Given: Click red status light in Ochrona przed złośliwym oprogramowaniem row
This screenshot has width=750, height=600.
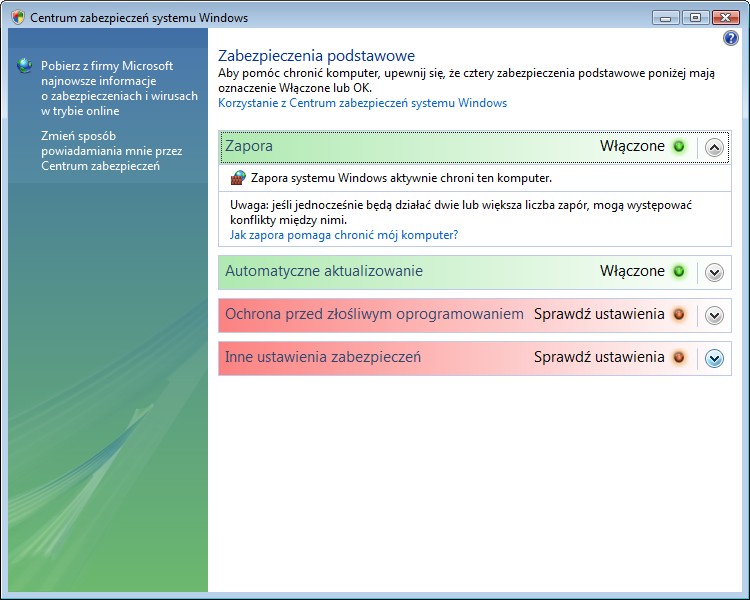Looking at the screenshot, I should pyautogui.click(x=679, y=315).
